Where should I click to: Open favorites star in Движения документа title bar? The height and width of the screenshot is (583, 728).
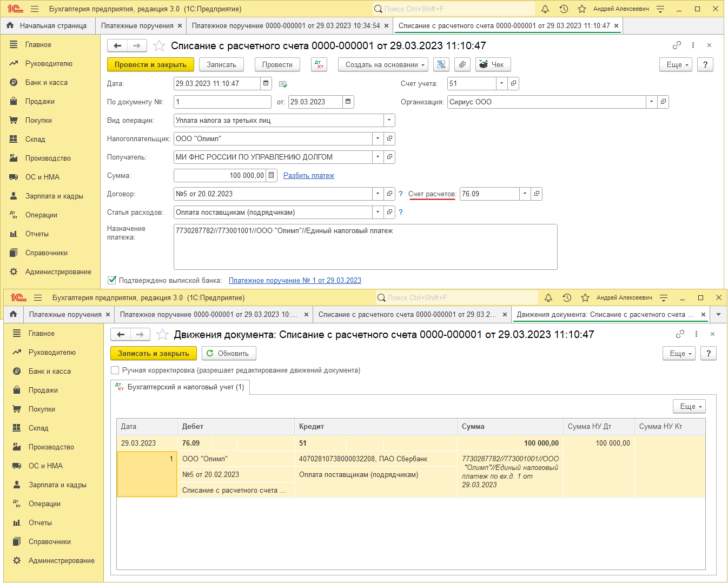point(585,297)
